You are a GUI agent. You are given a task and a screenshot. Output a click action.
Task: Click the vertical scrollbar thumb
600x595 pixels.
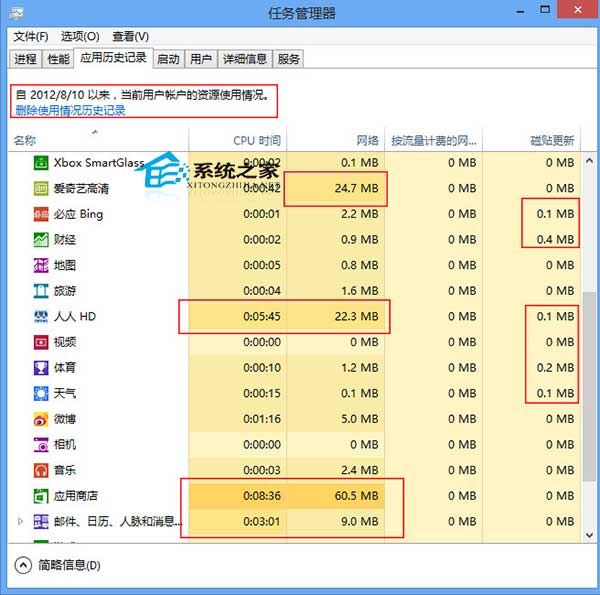point(589,386)
